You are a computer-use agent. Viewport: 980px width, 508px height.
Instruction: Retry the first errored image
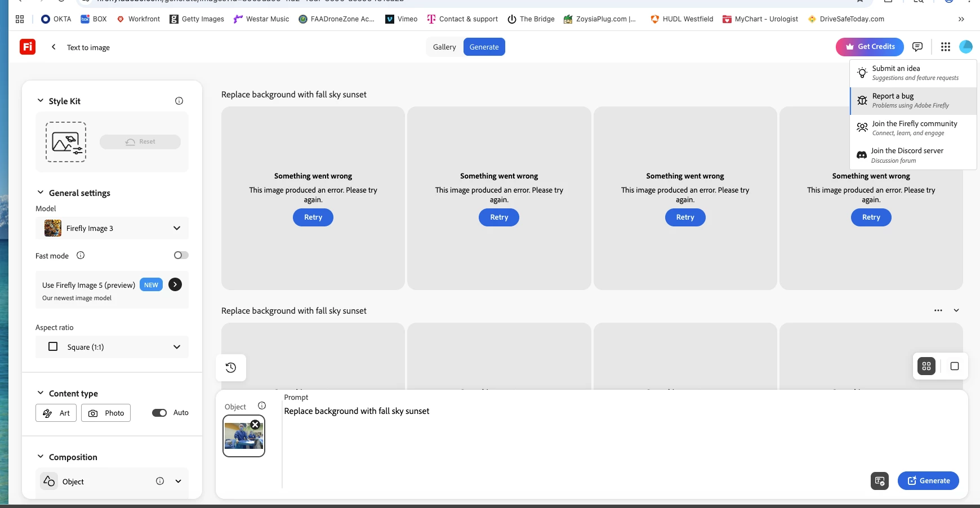313,217
